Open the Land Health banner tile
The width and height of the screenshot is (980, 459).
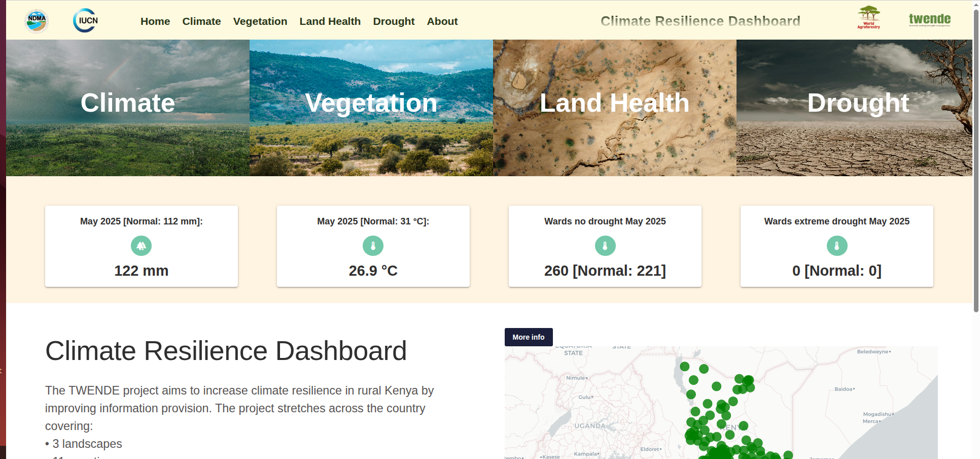point(615,108)
